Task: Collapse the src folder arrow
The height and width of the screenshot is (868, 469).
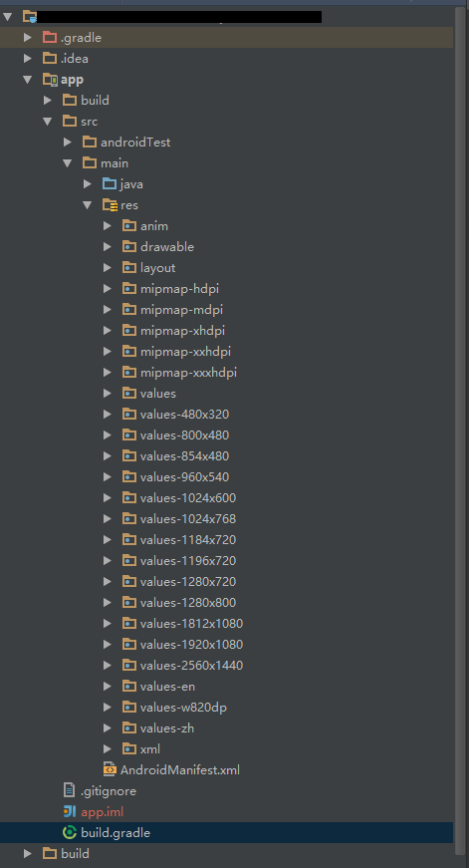Action: pyautogui.click(x=48, y=121)
